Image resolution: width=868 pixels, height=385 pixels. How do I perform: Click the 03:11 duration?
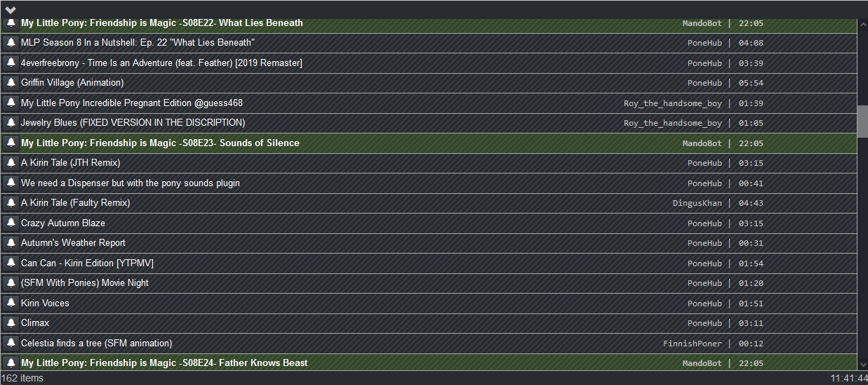(751, 323)
